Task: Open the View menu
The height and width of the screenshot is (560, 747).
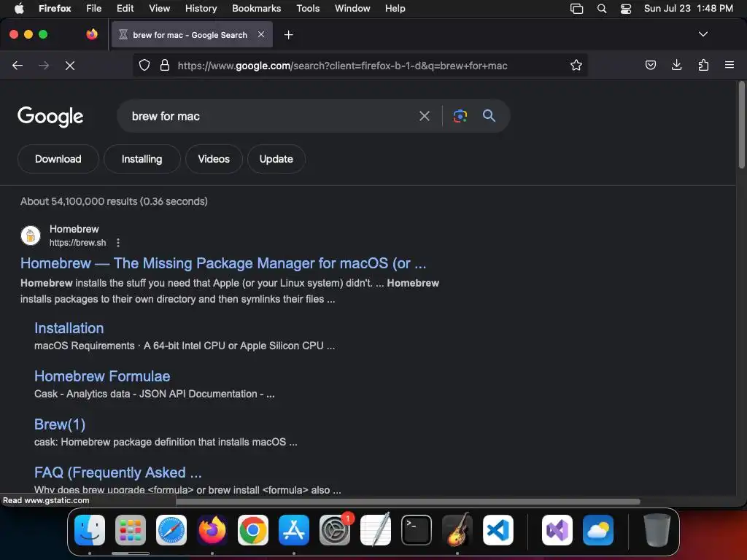Action: (159, 8)
